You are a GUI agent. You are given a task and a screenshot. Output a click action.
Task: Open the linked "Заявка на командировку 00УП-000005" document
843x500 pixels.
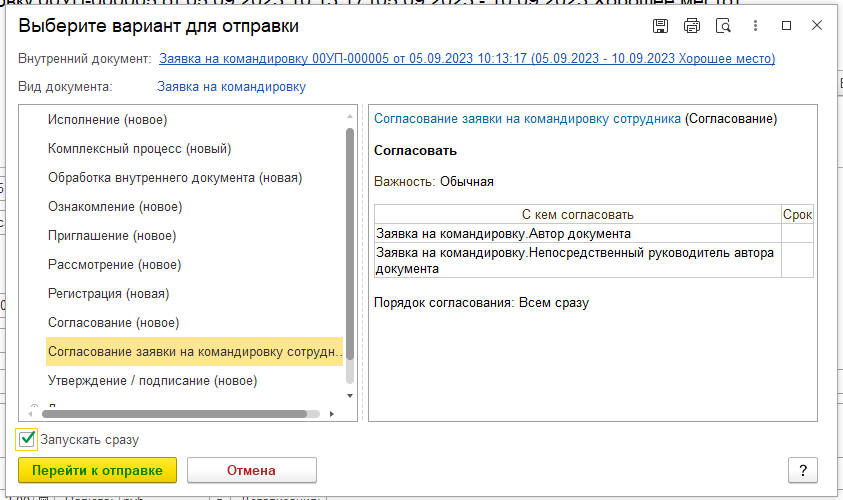coord(467,59)
